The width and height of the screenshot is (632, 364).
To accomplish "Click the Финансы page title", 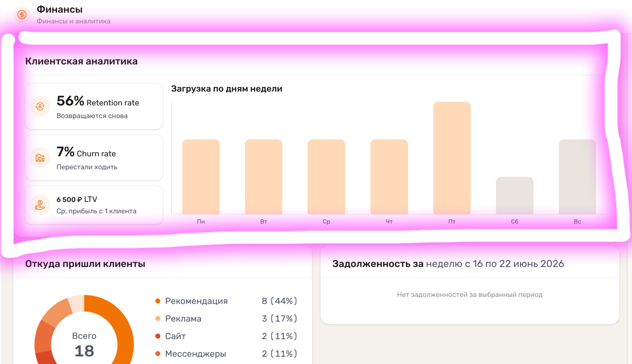I will click(60, 9).
